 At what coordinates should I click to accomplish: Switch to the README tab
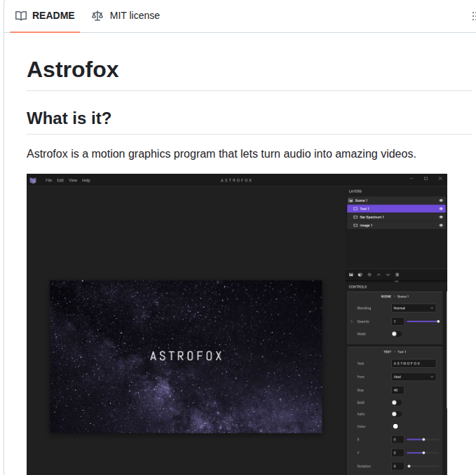45,16
